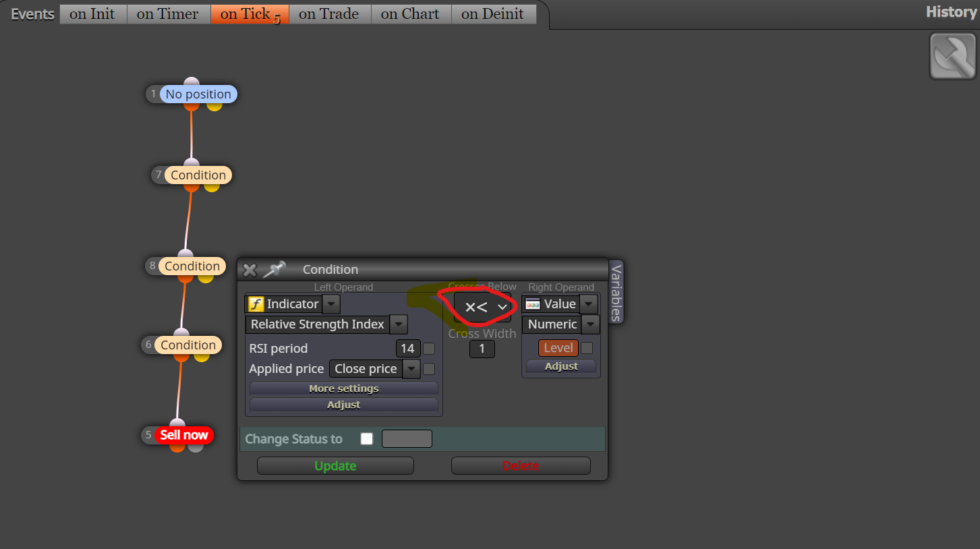
Task: Open the Indicator operand type dropdown
Action: [330, 304]
